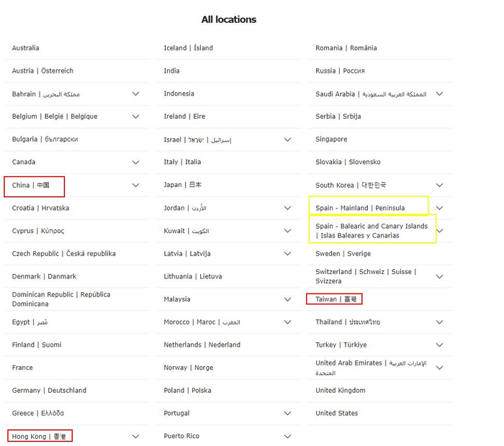The image size is (504, 446).
Task: Open Spain - Mainland | Península
Action: (x=360, y=208)
